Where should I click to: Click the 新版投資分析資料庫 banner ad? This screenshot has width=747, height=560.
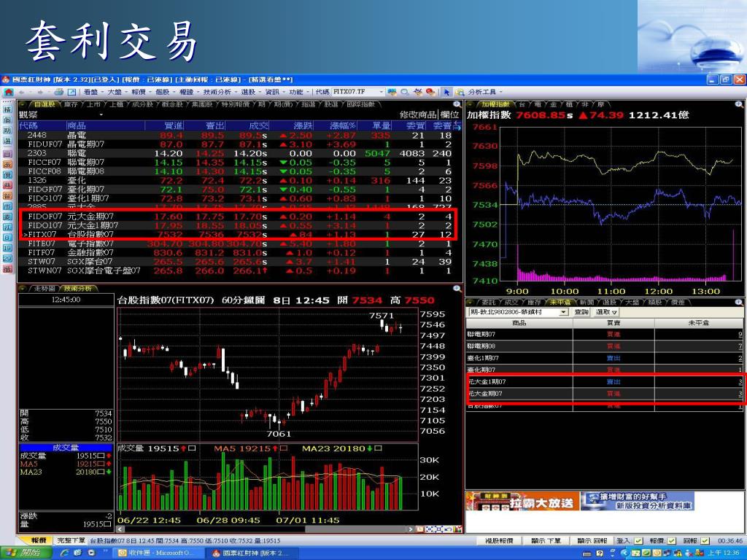(638, 502)
